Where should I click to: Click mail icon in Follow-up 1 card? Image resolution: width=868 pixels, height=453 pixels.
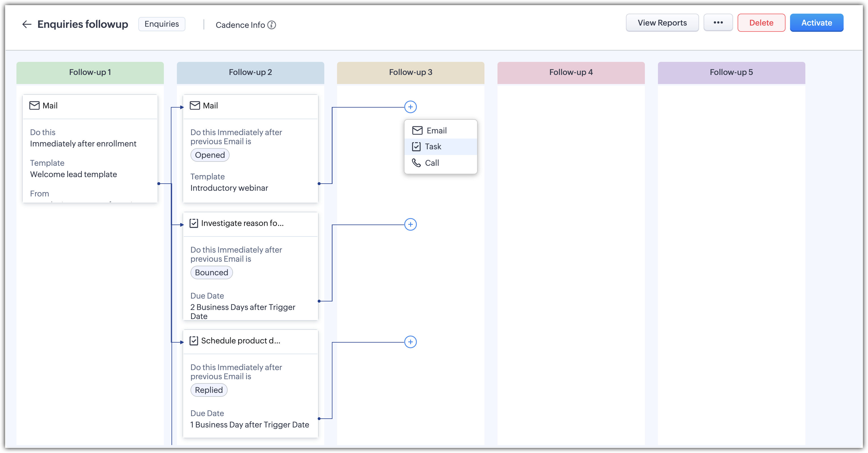(34, 106)
